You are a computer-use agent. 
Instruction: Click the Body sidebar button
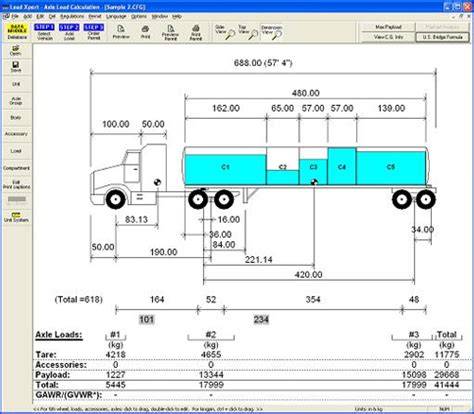pyautogui.click(x=16, y=118)
